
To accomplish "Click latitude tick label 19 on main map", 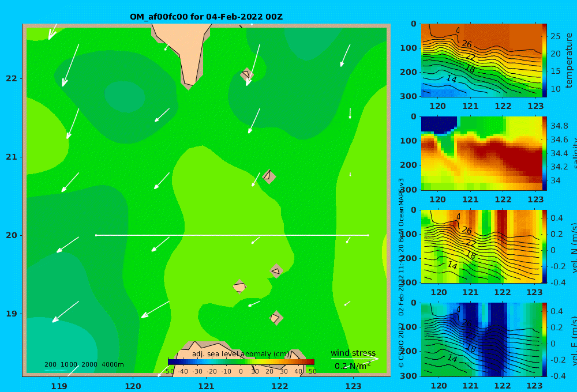I will 12,314.
